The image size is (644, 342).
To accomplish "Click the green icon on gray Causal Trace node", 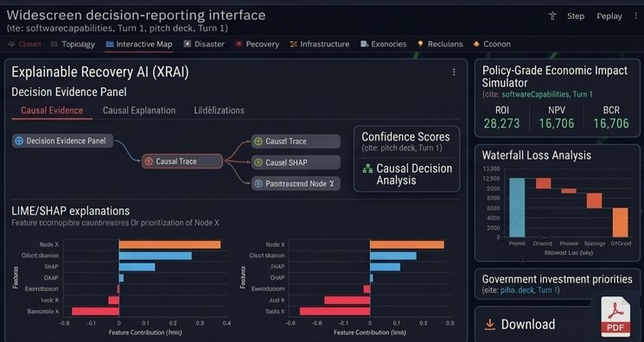I will click(x=258, y=142).
